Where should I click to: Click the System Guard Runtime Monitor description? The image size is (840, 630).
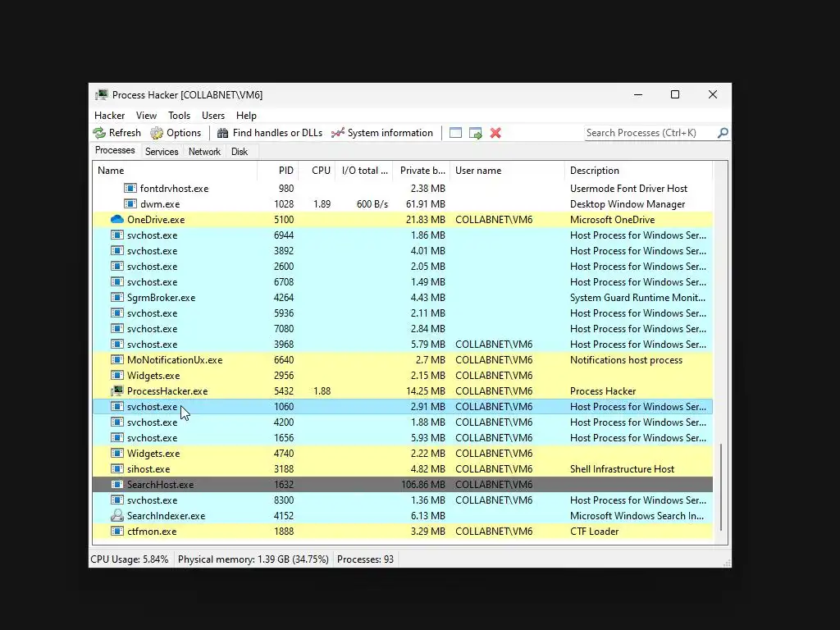(637, 297)
